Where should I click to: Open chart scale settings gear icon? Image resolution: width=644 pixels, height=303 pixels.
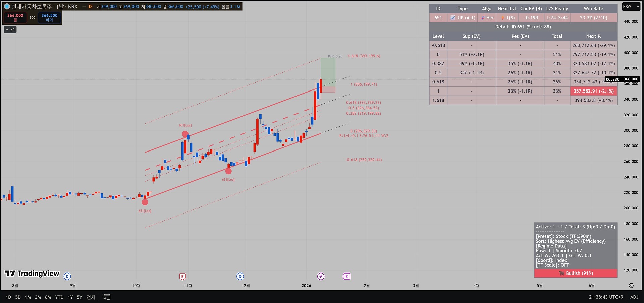coord(631,286)
